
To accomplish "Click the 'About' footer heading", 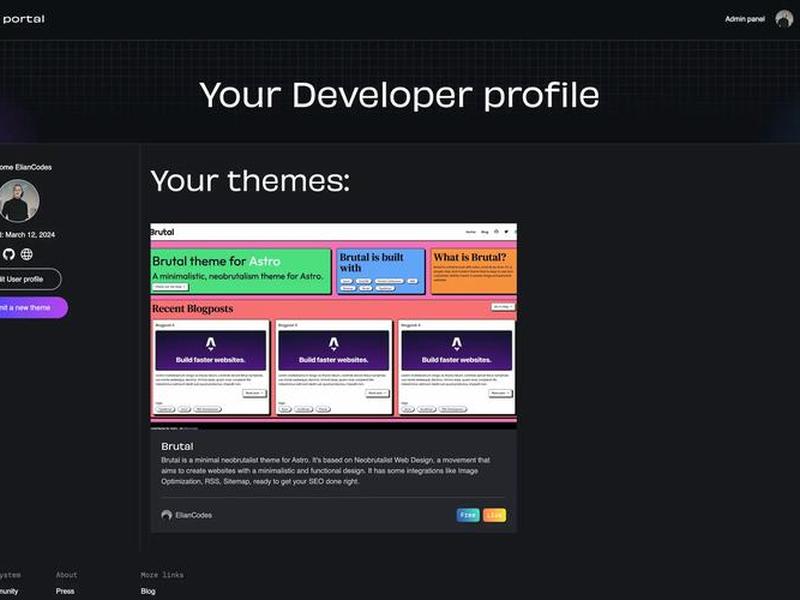I will coord(66,575).
